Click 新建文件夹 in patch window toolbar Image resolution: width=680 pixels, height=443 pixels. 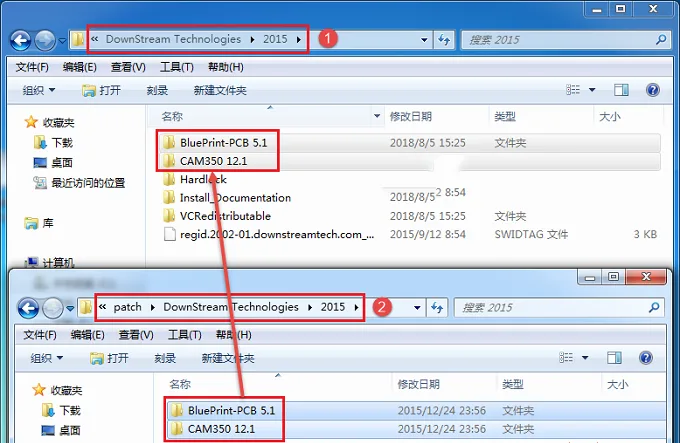228,358
